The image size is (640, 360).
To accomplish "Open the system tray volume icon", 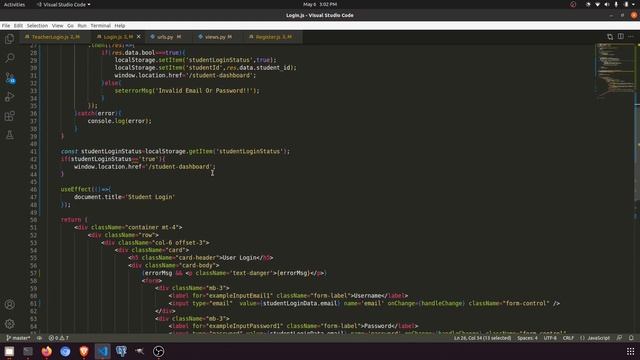I will (607, 4).
